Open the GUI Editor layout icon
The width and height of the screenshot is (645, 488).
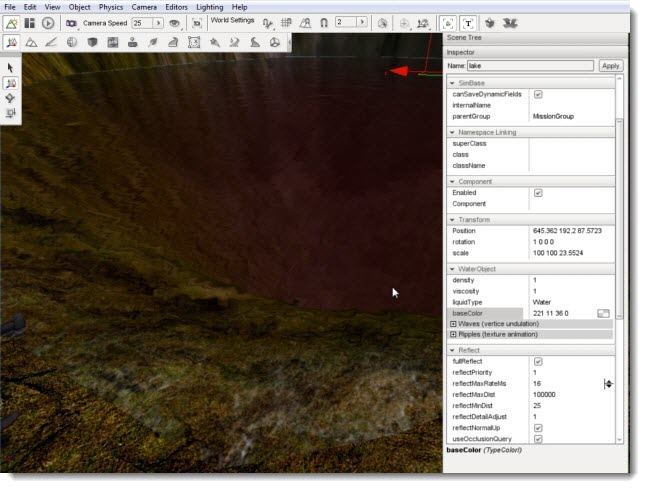point(30,23)
